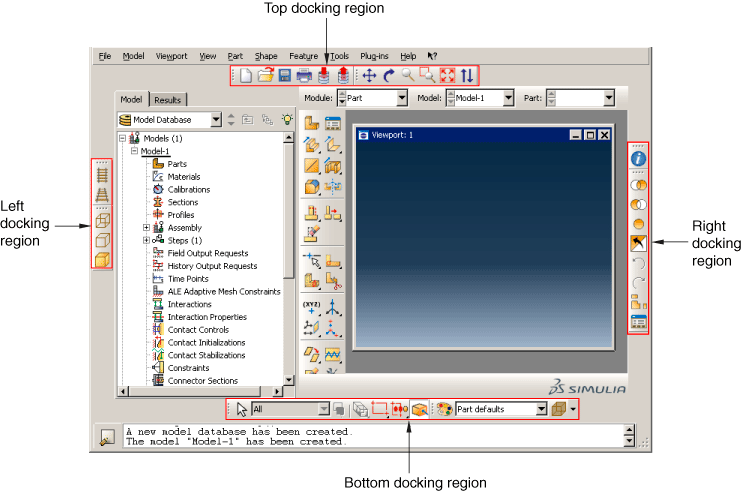The height and width of the screenshot is (491, 742).
Task: Click the Print toolbar icon
Action: [x=303, y=75]
